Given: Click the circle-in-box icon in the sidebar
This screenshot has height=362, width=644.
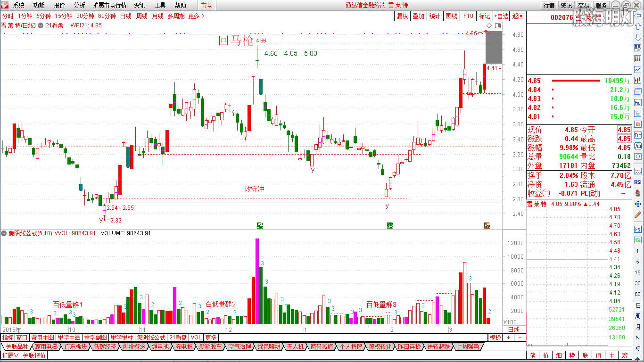Looking at the screenshot, I should (x=638, y=156).
